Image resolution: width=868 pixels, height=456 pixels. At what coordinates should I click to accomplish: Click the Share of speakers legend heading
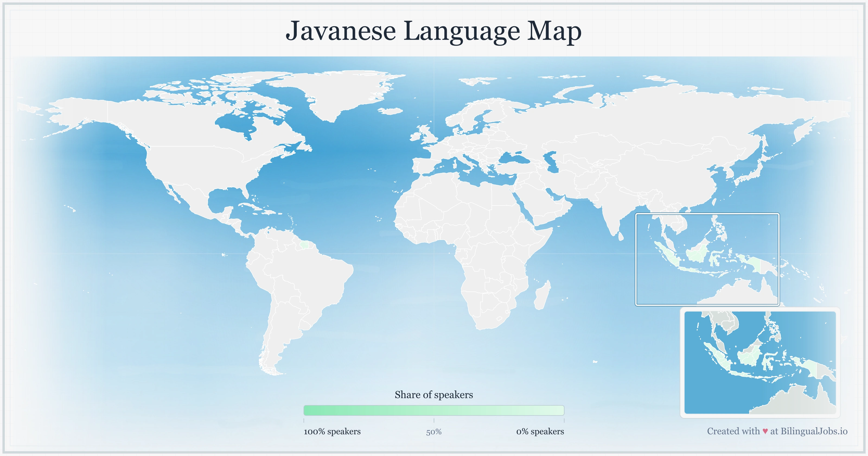click(434, 395)
